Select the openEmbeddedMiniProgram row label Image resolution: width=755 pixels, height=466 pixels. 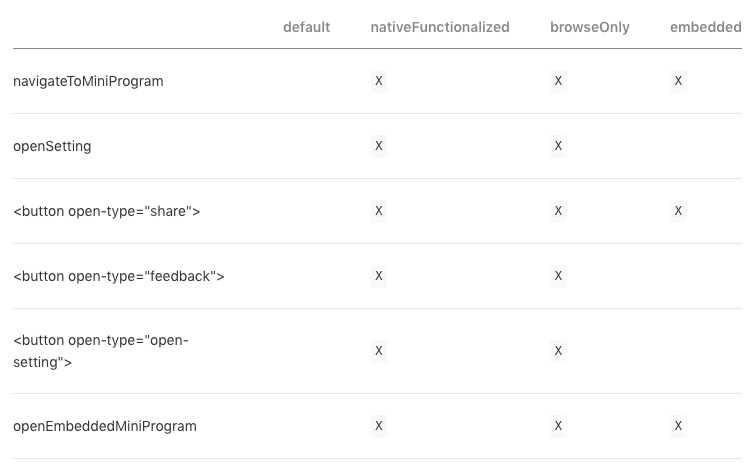tap(104, 426)
